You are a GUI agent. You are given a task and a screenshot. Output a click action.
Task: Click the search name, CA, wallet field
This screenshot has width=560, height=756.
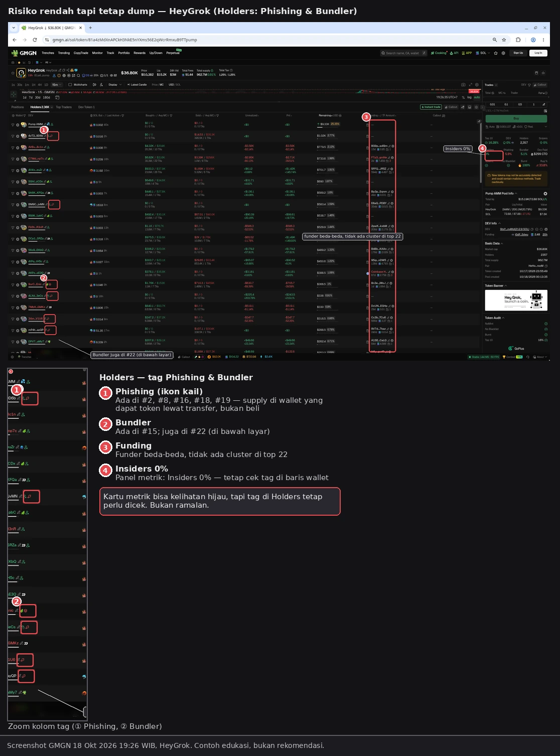tap(403, 53)
